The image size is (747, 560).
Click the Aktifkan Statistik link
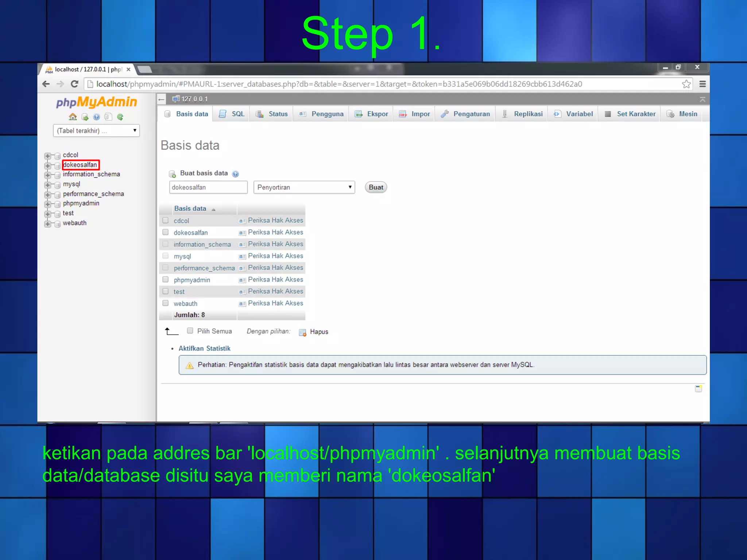point(204,349)
